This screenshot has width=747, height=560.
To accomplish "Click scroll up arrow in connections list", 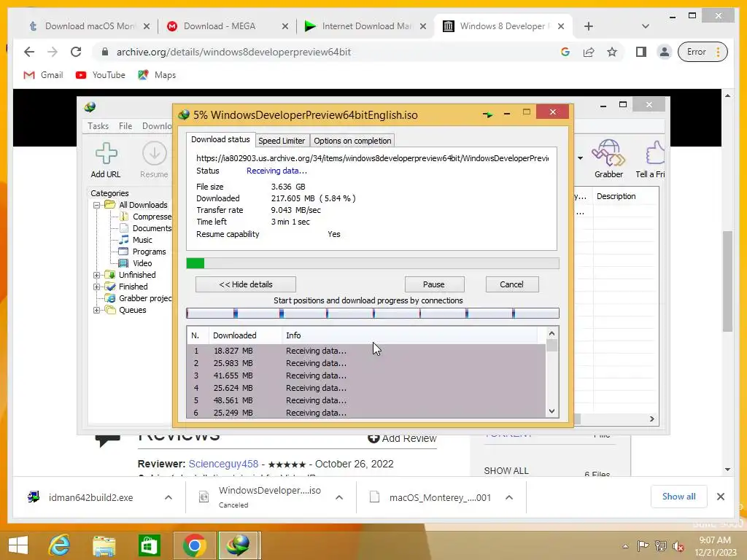I will [x=551, y=333].
